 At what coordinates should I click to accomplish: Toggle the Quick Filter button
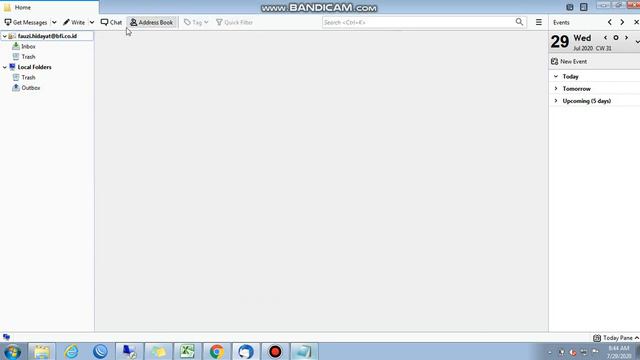pyautogui.click(x=235, y=22)
